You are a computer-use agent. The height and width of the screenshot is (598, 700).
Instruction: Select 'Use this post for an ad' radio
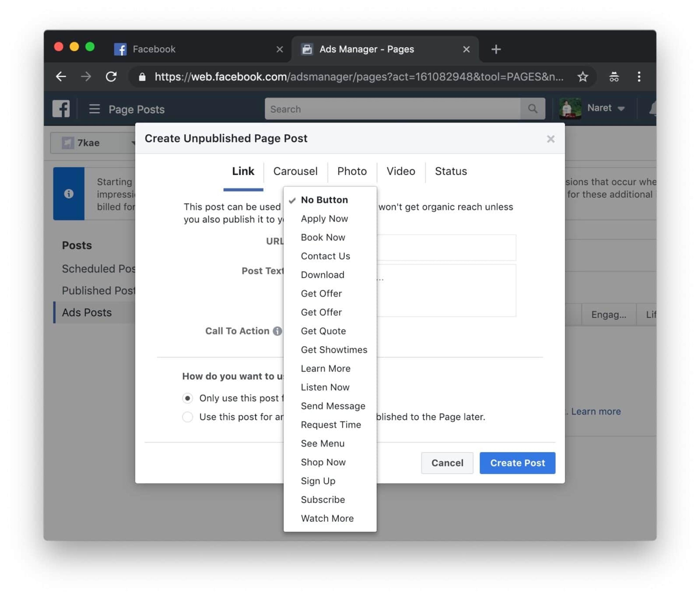coord(188,417)
